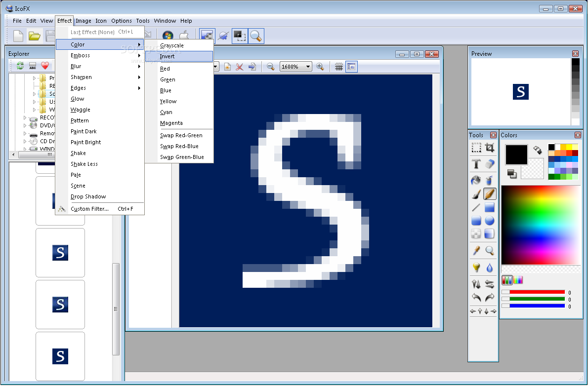Select the Ellipse tool
Image resolution: width=588 pixels, height=386 pixels.
[489, 221]
